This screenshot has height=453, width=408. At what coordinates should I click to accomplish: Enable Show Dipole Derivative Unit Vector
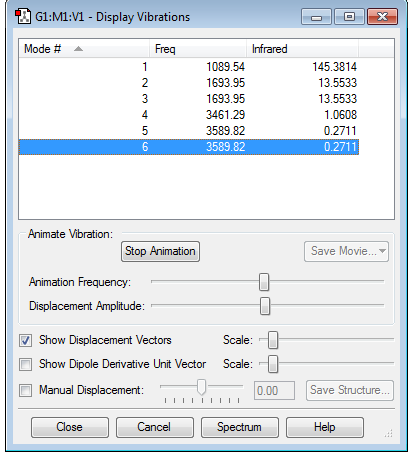[26, 364]
